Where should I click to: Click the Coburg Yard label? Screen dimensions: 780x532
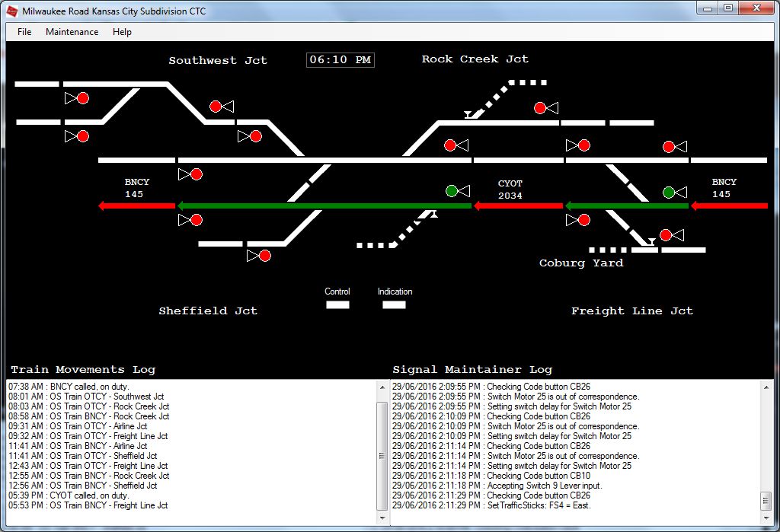coord(581,263)
